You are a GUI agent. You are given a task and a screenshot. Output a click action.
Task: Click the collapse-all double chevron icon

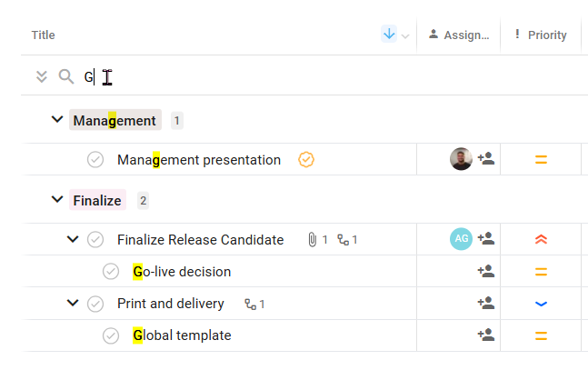41,76
